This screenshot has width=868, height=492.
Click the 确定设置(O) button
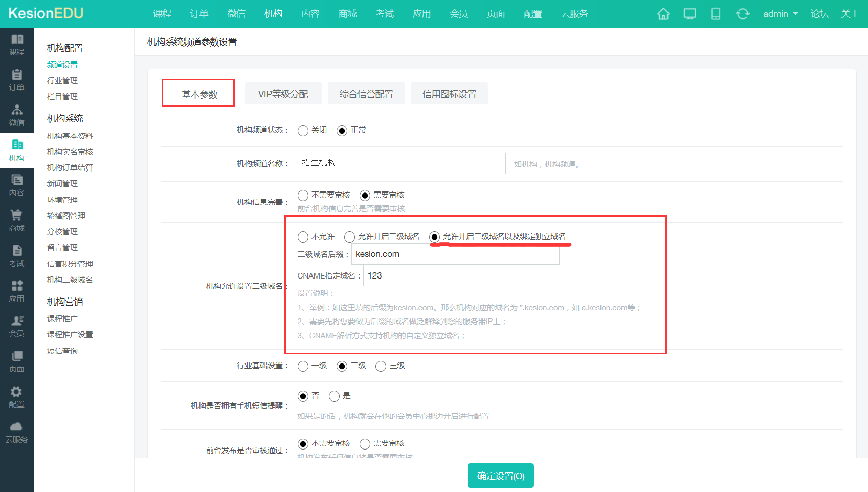pos(500,475)
